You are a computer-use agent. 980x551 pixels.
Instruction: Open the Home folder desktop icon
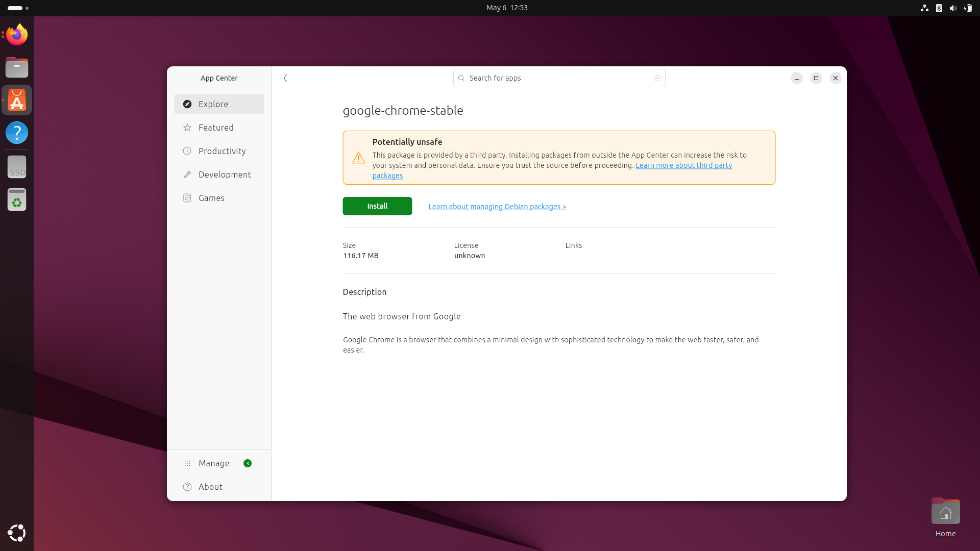(945, 517)
